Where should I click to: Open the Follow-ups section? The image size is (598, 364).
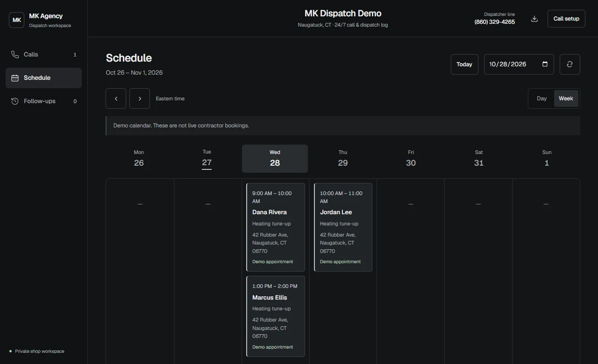(43, 101)
